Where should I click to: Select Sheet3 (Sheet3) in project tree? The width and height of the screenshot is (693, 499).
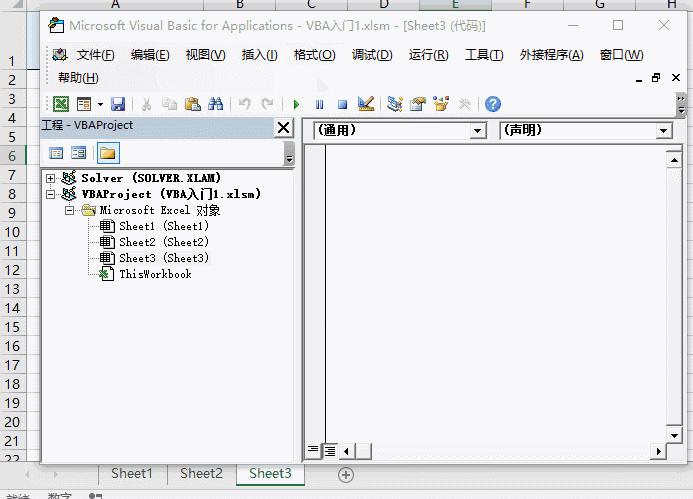164,258
